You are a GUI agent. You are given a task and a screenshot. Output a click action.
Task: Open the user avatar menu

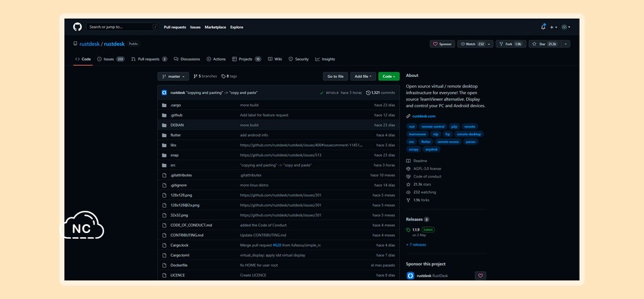pos(566,27)
